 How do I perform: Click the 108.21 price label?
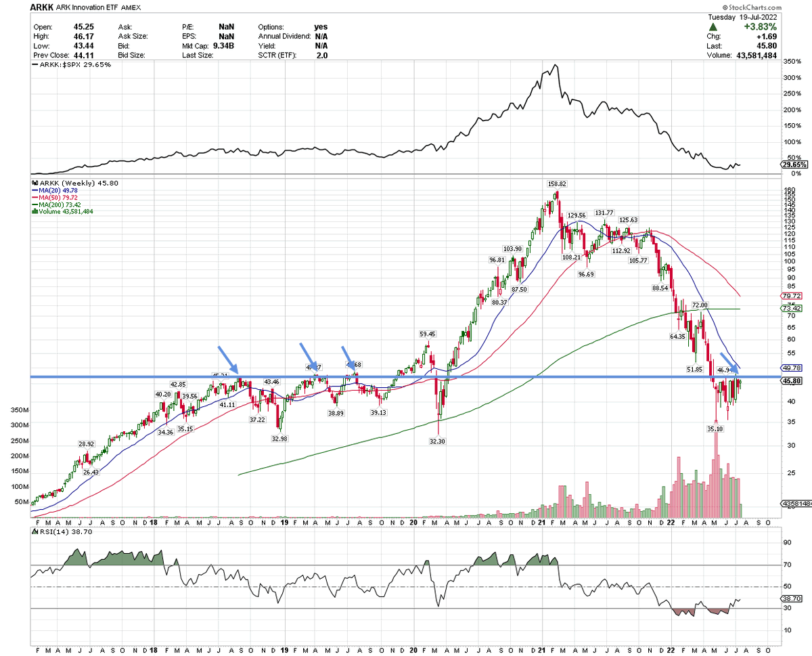pyautogui.click(x=570, y=257)
